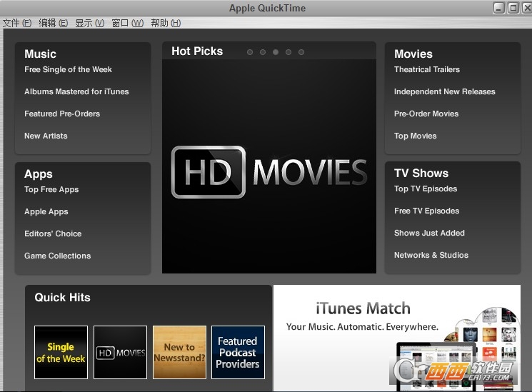Open Free Single of the Week link
Screen dimensions: 532x392
click(x=69, y=69)
